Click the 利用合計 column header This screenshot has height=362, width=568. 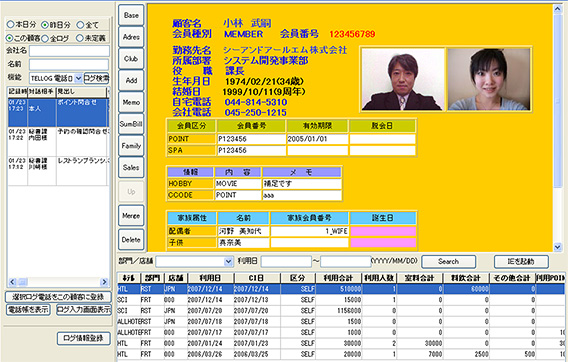338,278
